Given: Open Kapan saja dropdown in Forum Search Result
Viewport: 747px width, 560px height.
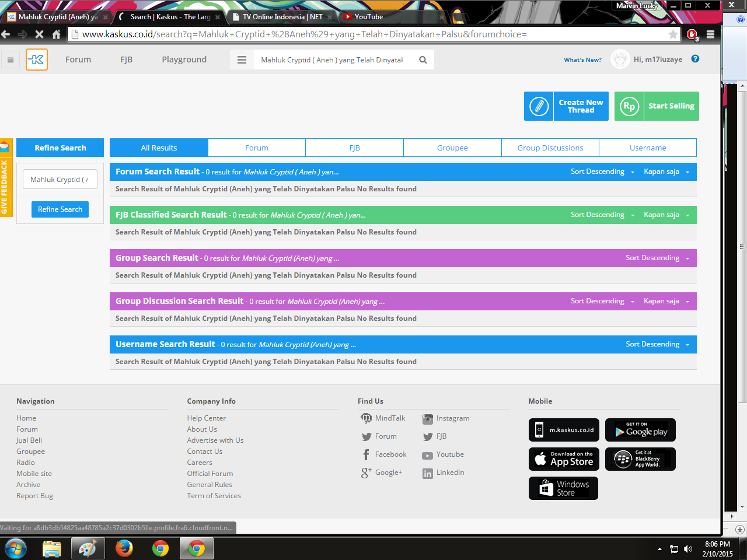Looking at the screenshot, I should [666, 171].
